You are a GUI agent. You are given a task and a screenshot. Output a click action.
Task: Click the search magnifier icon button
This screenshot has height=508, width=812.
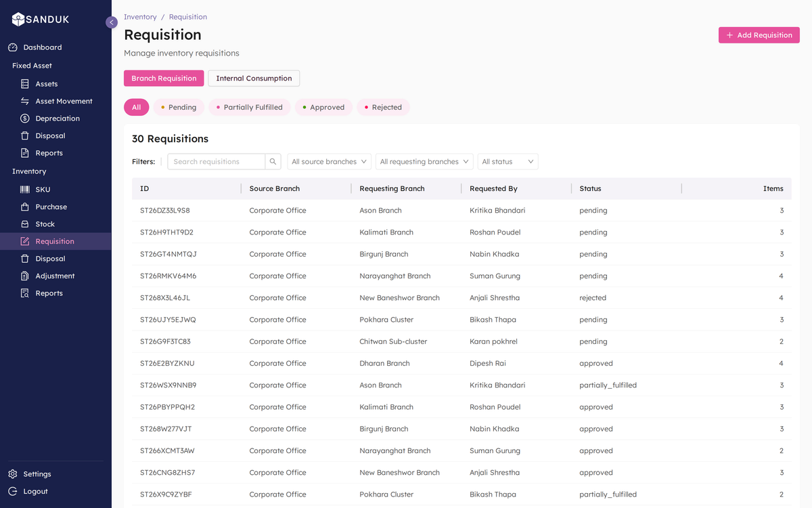coord(273,162)
